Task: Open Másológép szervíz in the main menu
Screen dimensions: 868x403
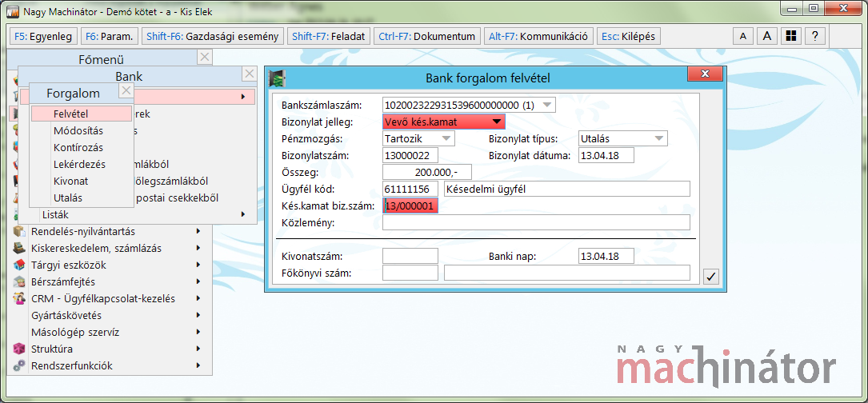Action: [x=108, y=332]
